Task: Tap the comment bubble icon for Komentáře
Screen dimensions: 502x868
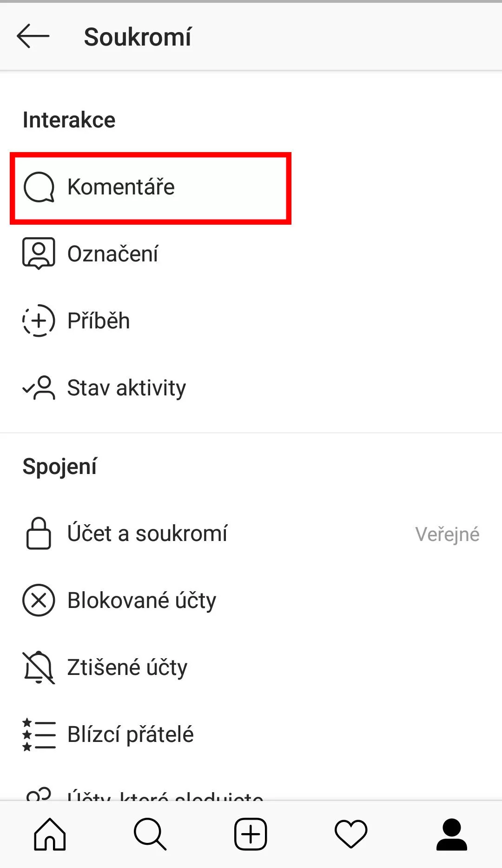Action: click(x=39, y=187)
